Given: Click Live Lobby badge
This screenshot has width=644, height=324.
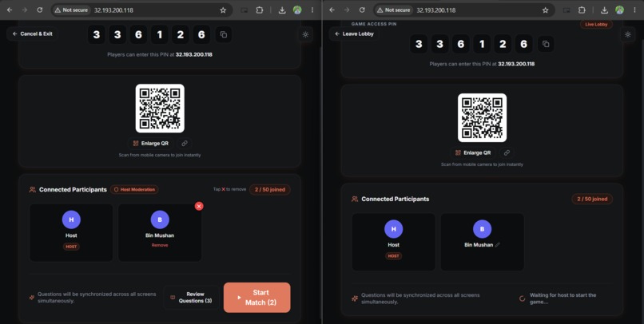Looking at the screenshot, I should (x=596, y=25).
